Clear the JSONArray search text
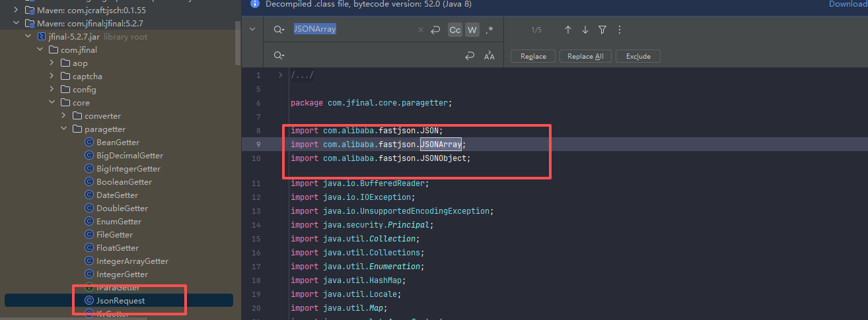 coord(421,30)
